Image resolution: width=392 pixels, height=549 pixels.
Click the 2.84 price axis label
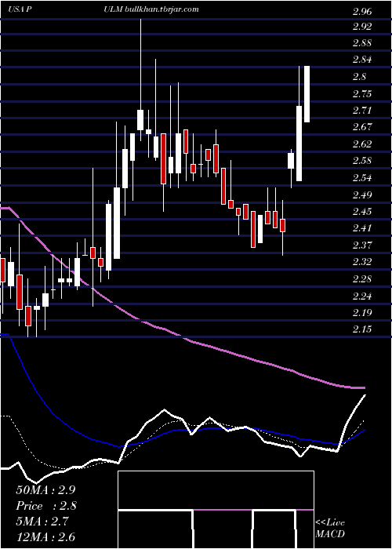coord(362,60)
